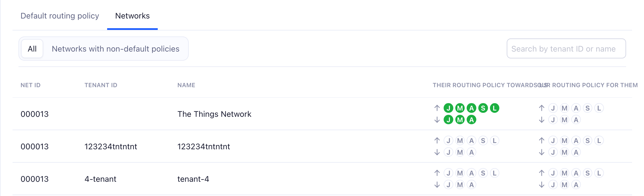Open the Networks tab
The width and height of the screenshot is (644, 196).
click(x=132, y=16)
